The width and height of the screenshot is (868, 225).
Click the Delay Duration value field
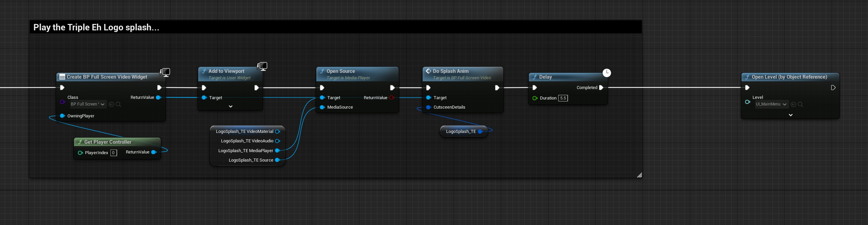[x=563, y=98]
